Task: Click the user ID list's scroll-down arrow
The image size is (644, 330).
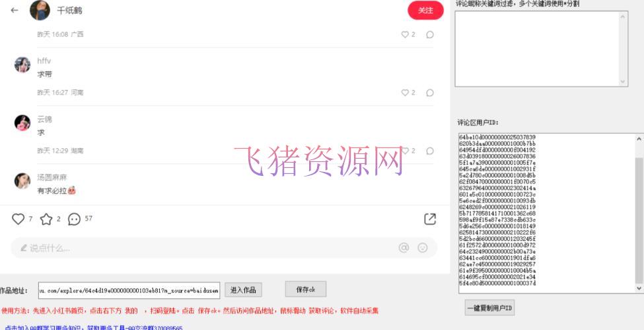Action: 639,288
